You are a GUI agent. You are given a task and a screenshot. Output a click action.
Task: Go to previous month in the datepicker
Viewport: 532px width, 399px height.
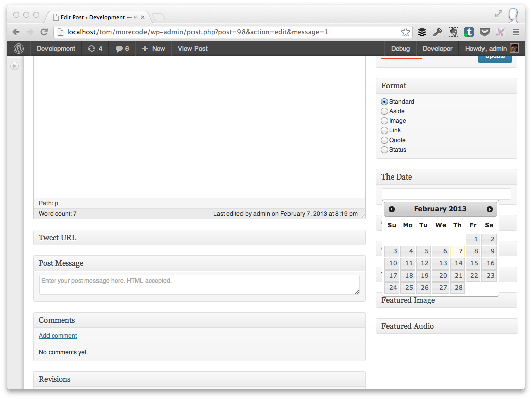click(x=392, y=209)
